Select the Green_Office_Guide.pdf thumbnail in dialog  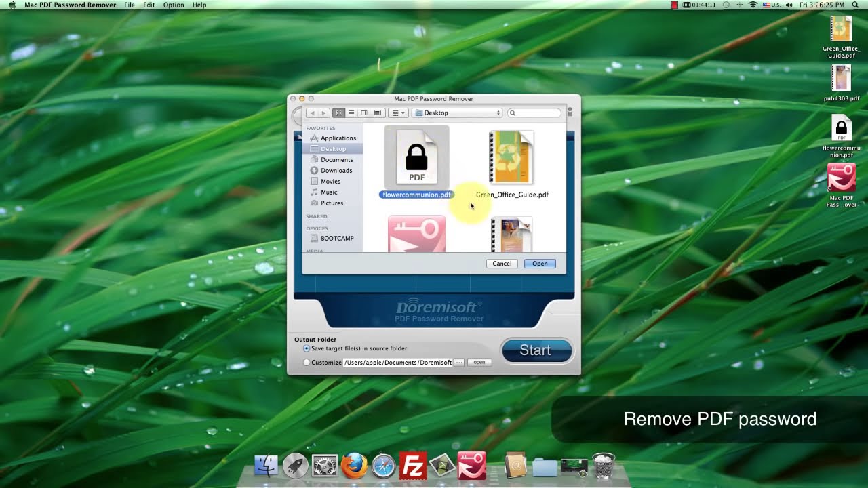511,157
